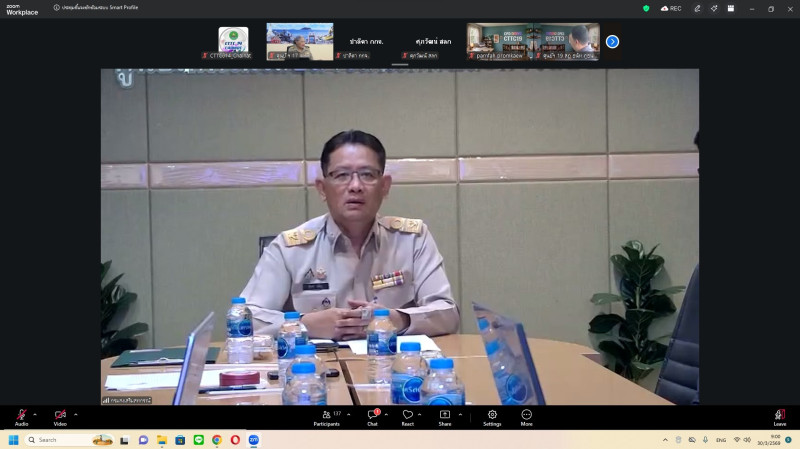Open the video options arrow beside Video
This screenshot has width=800, height=449.
click(75, 414)
